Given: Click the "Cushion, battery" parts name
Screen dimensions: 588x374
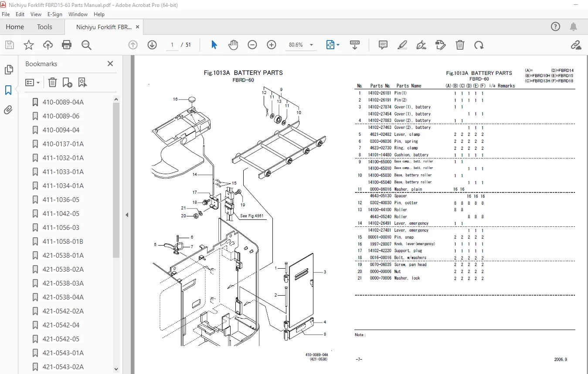Looking at the screenshot, I should click(x=411, y=155).
